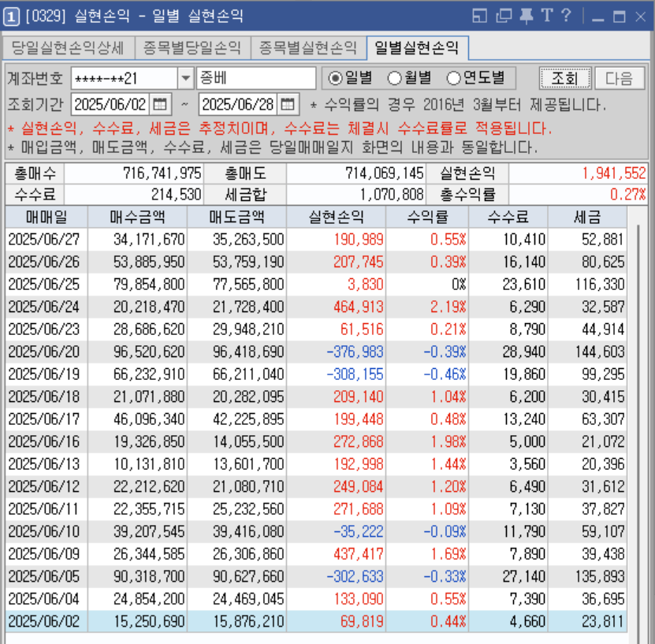Click the screen number 1 icon
The width and height of the screenshot is (655, 644).
(13, 16)
